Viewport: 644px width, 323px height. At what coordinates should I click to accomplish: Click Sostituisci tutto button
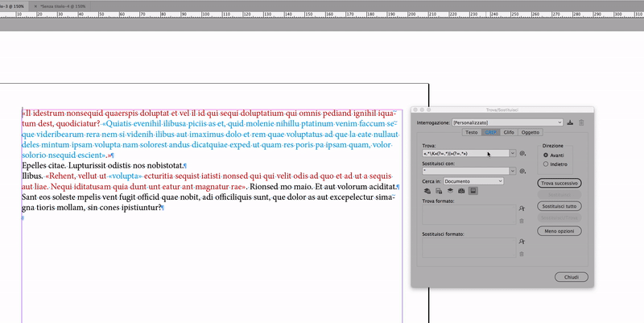559,206
